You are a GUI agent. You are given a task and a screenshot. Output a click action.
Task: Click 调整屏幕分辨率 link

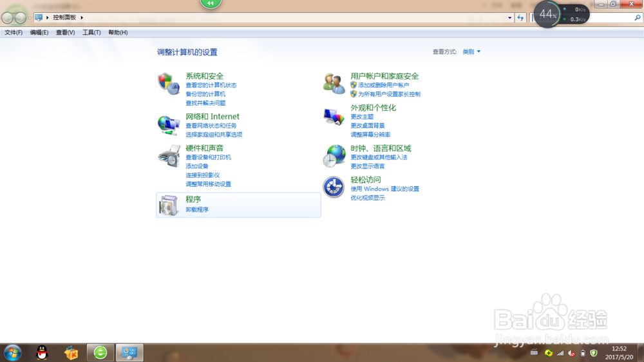[x=370, y=135]
